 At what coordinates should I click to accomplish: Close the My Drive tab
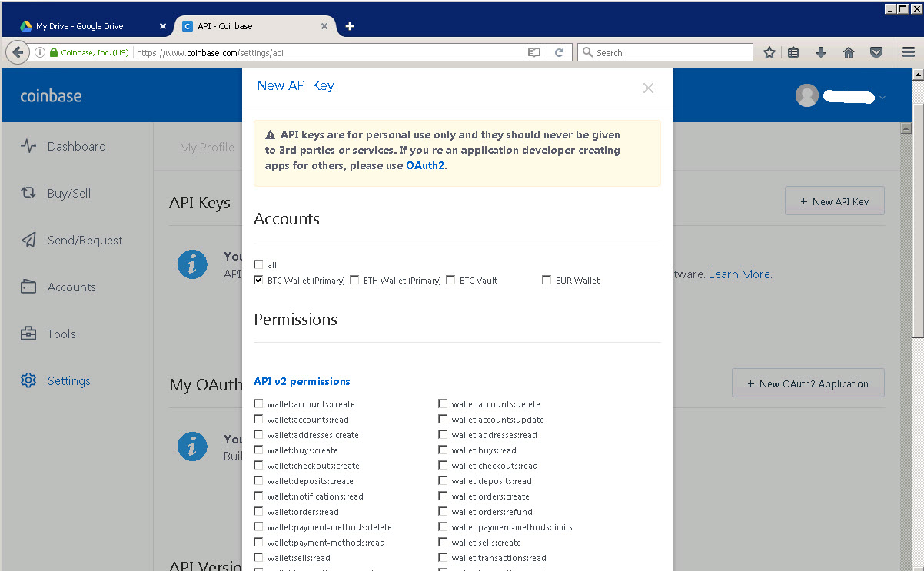[x=162, y=25]
